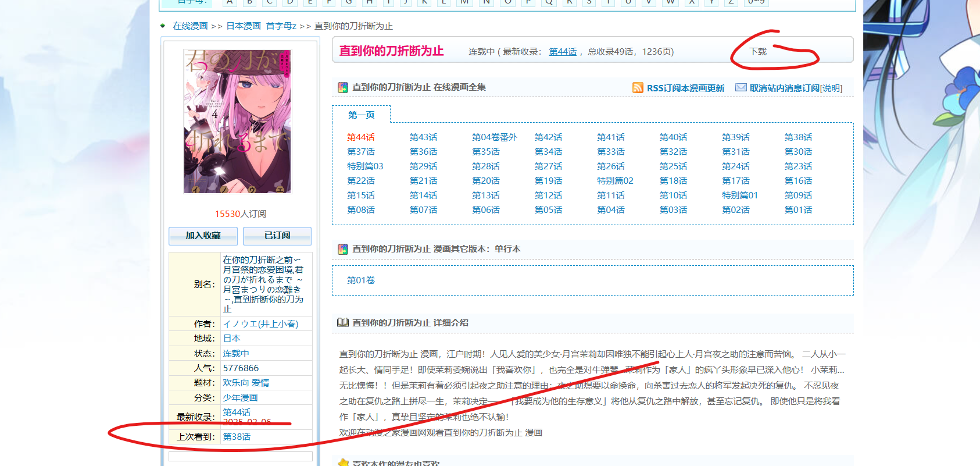980x466 pixels.
Task: Click 少年漫画 category link
Action: click(x=240, y=398)
